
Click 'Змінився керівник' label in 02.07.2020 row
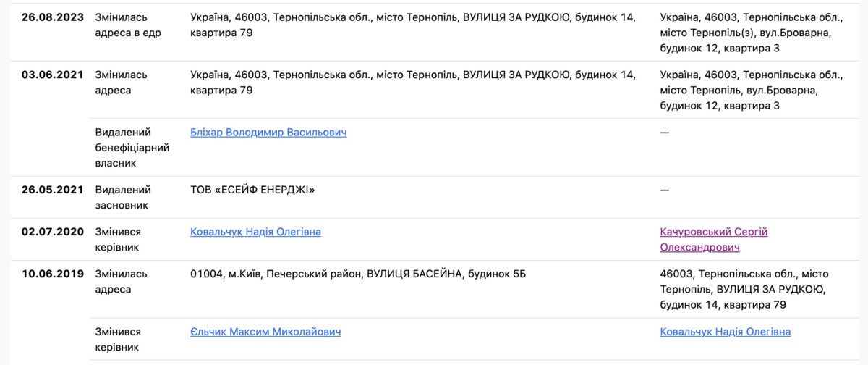click(x=119, y=240)
